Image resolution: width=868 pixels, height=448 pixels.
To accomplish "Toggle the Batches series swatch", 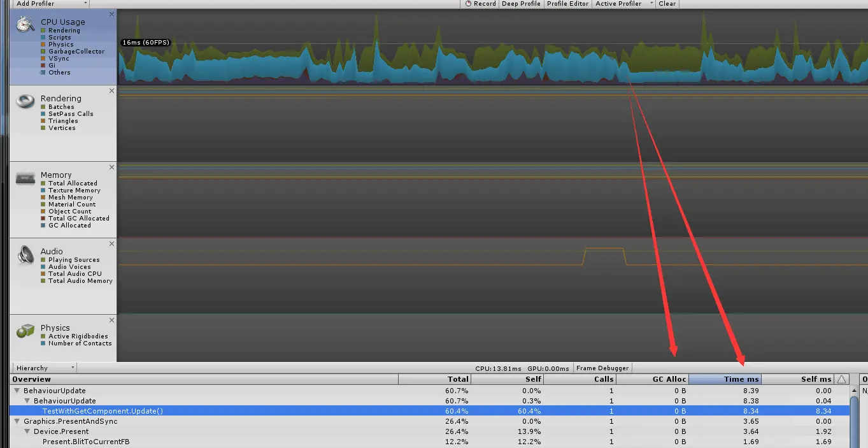I will click(x=43, y=107).
